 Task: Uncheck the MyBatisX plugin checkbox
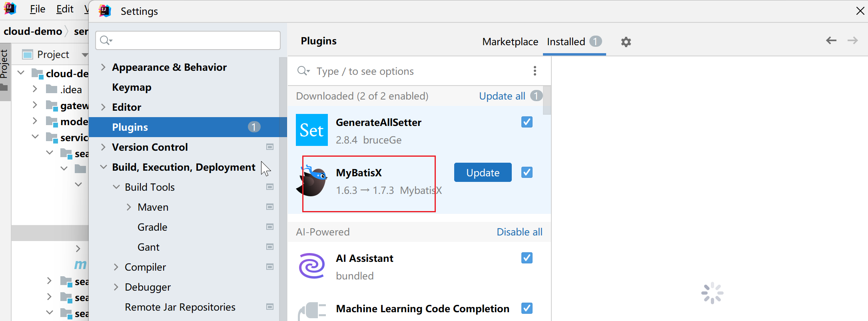point(527,172)
